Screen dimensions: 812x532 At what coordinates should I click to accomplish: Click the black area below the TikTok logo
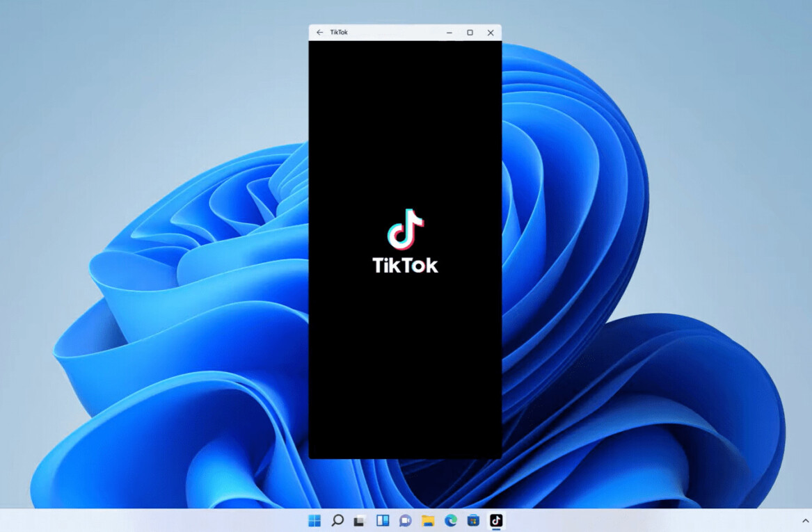[x=405, y=369]
